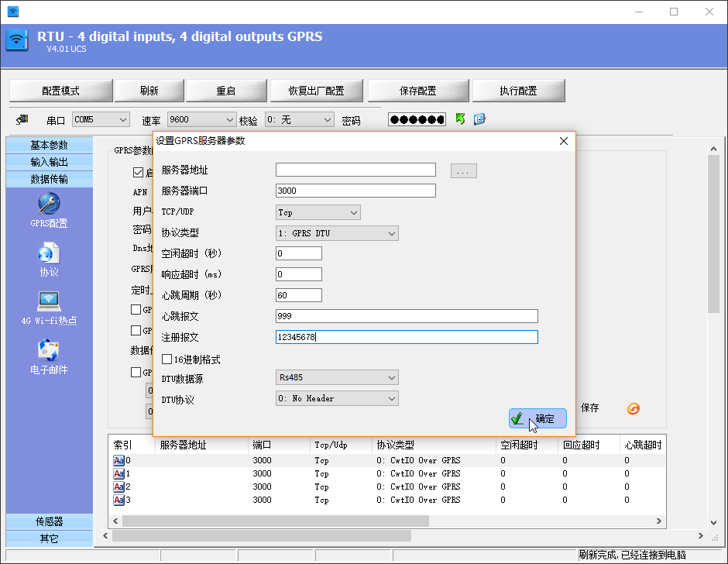Switch to the 数据传输 tab
Screen dimensions: 728x564
[x=50, y=179]
